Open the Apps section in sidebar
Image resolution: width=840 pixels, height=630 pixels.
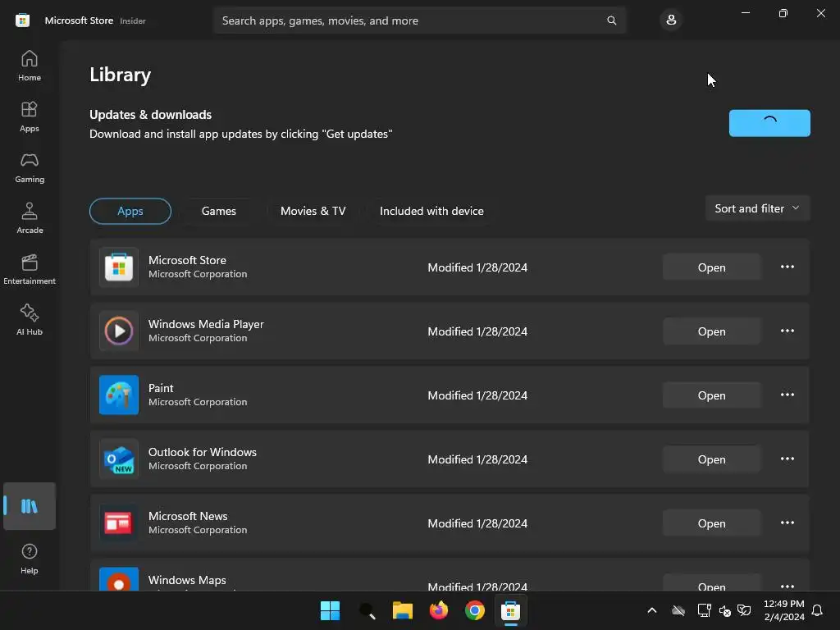(30, 116)
